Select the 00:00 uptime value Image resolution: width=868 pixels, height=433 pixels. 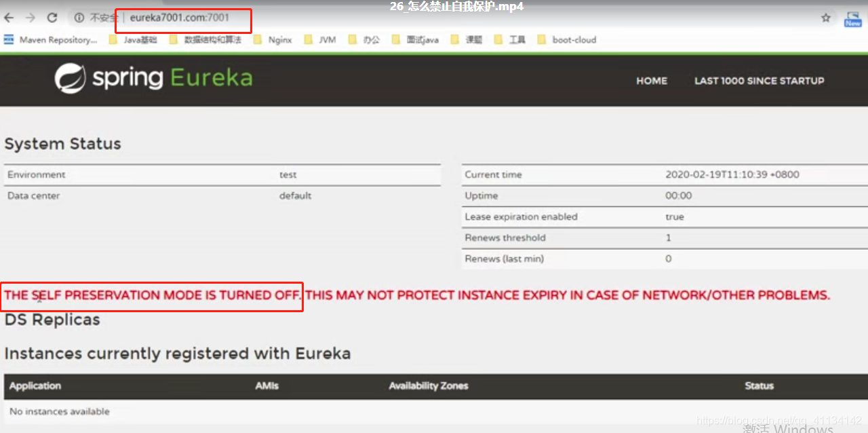[679, 195]
